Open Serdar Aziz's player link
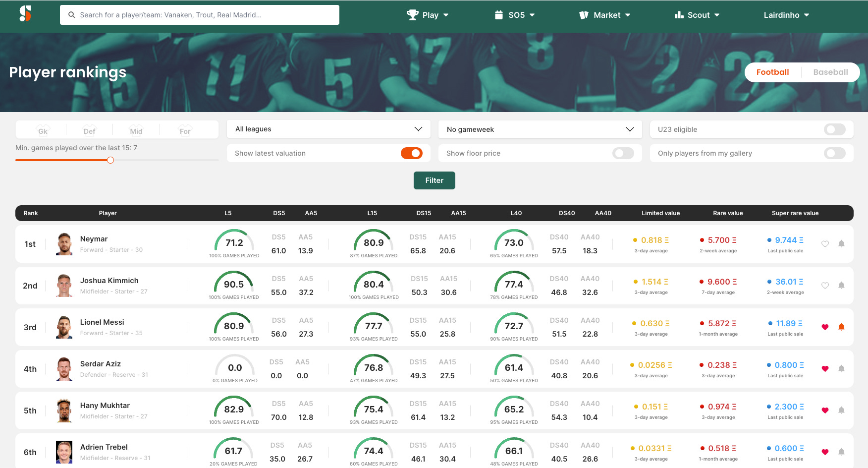Image resolution: width=868 pixels, height=468 pixels. 100,364
